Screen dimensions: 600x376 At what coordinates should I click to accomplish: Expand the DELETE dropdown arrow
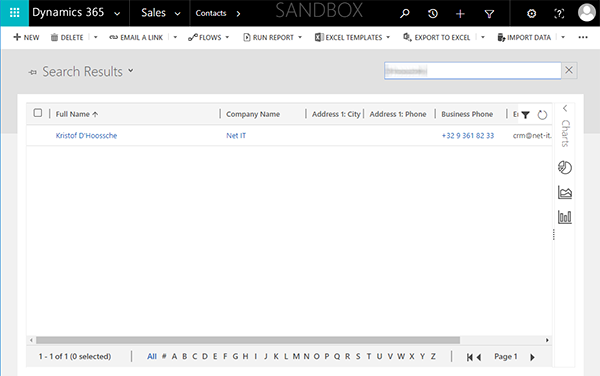tap(96, 37)
